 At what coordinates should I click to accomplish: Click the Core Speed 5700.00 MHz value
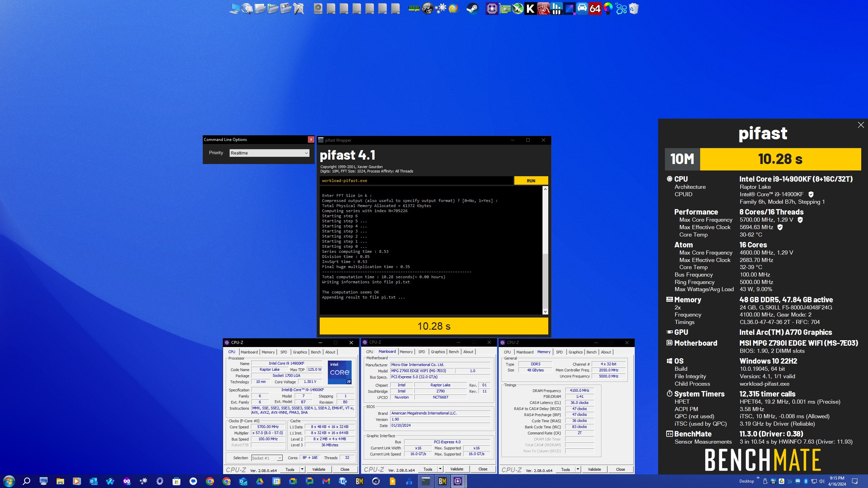coord(268,427)
